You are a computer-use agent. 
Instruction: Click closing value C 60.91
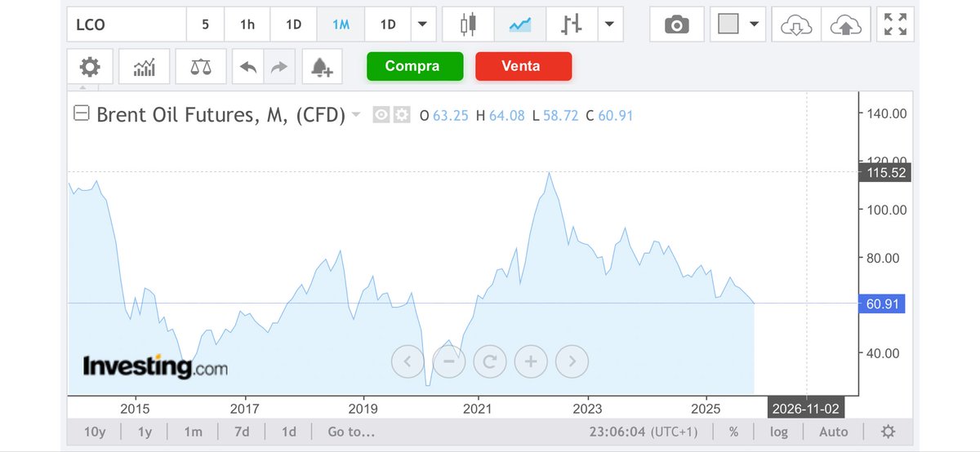609,116
